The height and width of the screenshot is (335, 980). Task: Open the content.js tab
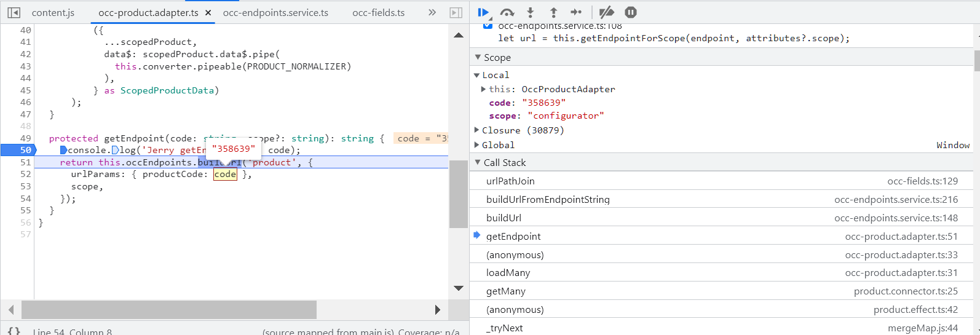pos(53,12)
